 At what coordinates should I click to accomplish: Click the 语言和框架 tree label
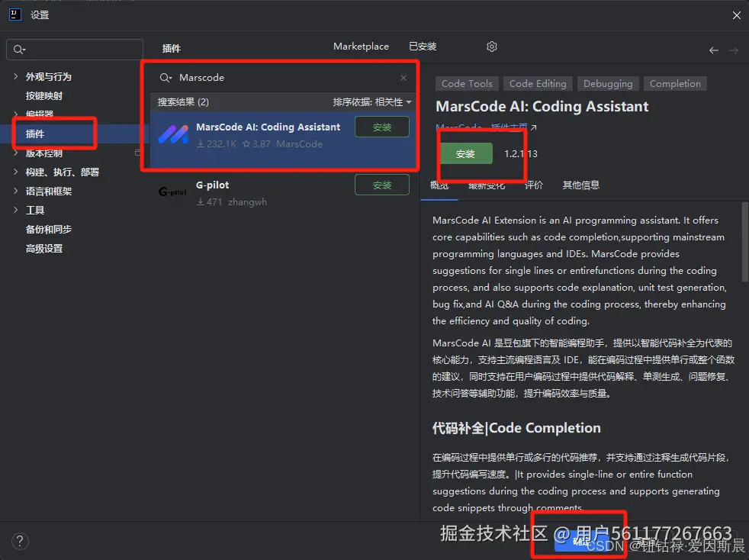coord(48,191)
